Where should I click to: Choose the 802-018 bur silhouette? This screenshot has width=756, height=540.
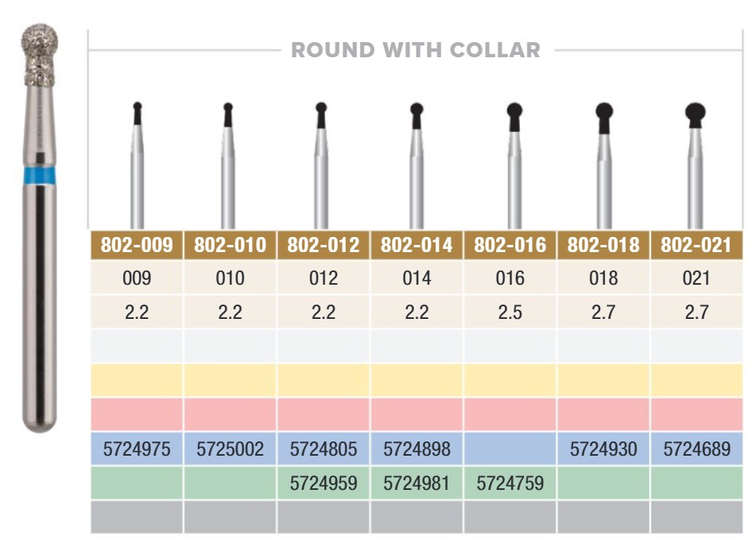coord(604,165)
